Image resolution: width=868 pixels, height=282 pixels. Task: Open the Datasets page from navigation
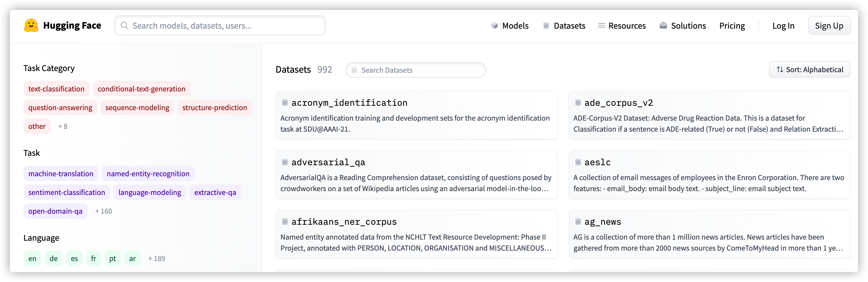pos(564,26)
